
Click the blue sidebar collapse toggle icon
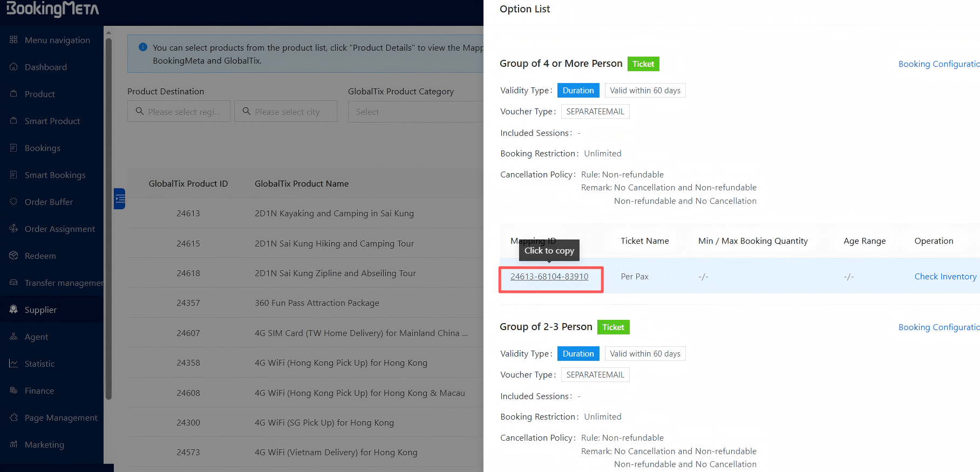pos(120,199)
